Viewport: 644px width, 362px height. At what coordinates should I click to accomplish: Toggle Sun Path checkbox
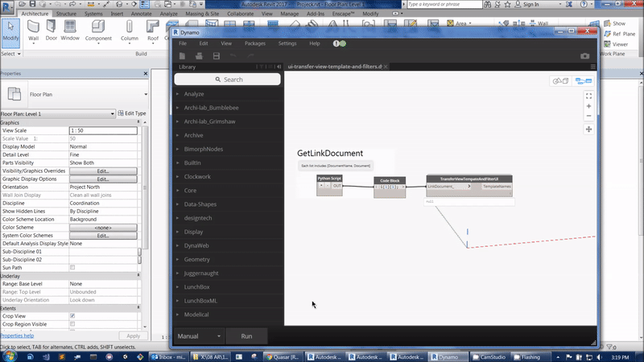pyautogui.click(x=72, y=268)
